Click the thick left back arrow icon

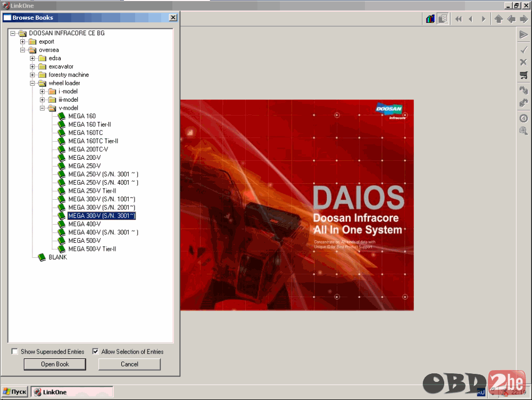511,19
